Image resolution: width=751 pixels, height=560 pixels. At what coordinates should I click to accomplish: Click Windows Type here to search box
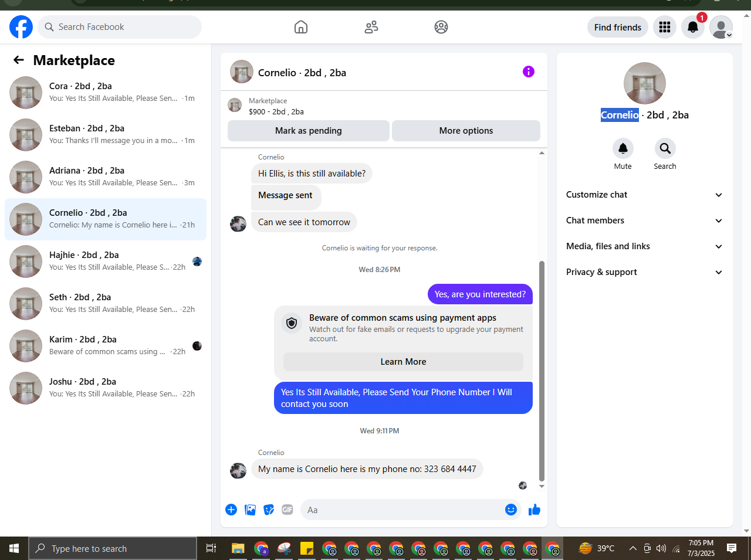click(113, 548)
